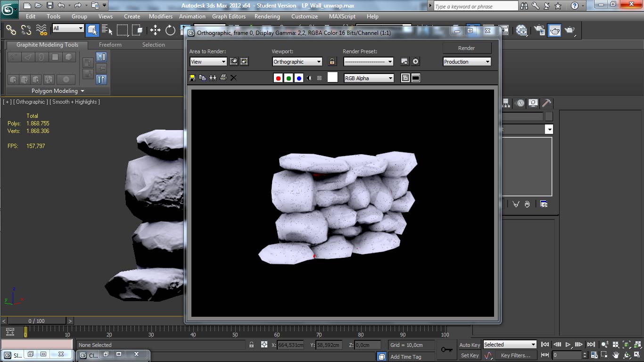Screen dimensions: 644x362
Task: Enable monochrome channel display
Action: [309, 78]
